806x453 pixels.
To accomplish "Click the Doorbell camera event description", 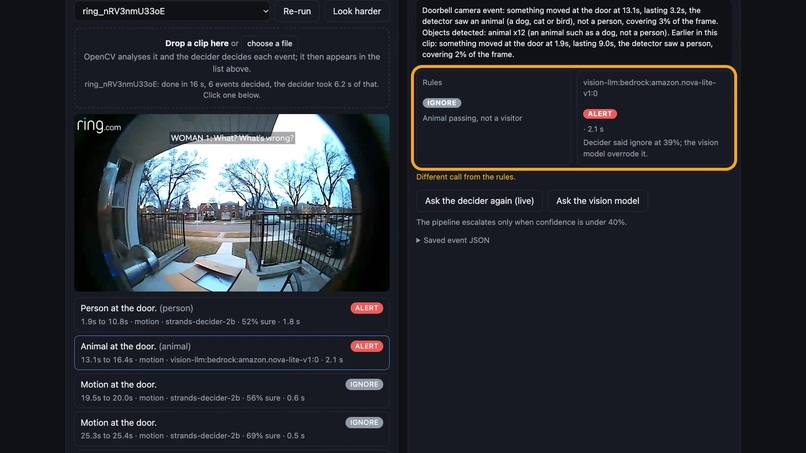I will pos(570,32).
